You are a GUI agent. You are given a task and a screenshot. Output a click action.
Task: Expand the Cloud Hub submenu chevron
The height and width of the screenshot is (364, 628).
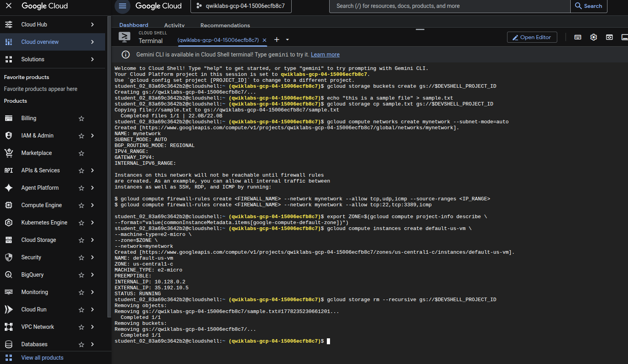92,25
